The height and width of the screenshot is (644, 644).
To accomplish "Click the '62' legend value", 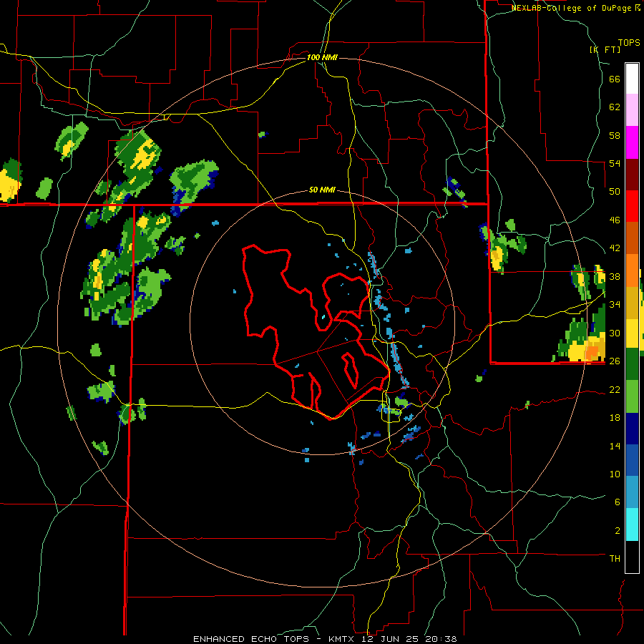I will tap(615, 107).
